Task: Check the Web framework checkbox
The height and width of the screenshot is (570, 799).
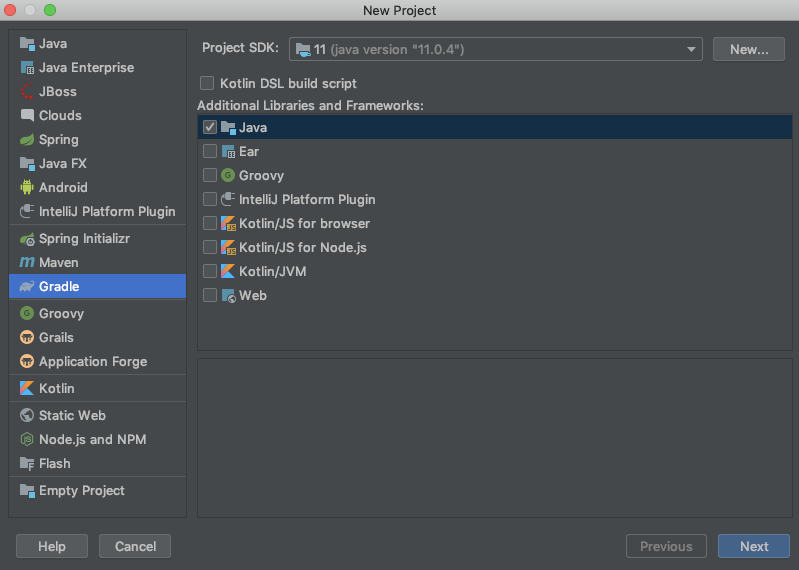Action: coord(210,295)
